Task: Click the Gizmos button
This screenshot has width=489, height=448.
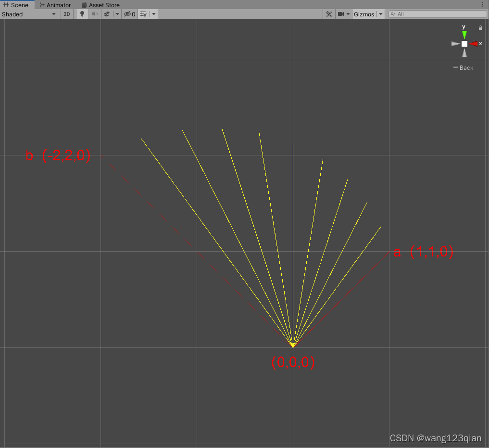Action: click(x=365, y=14)
